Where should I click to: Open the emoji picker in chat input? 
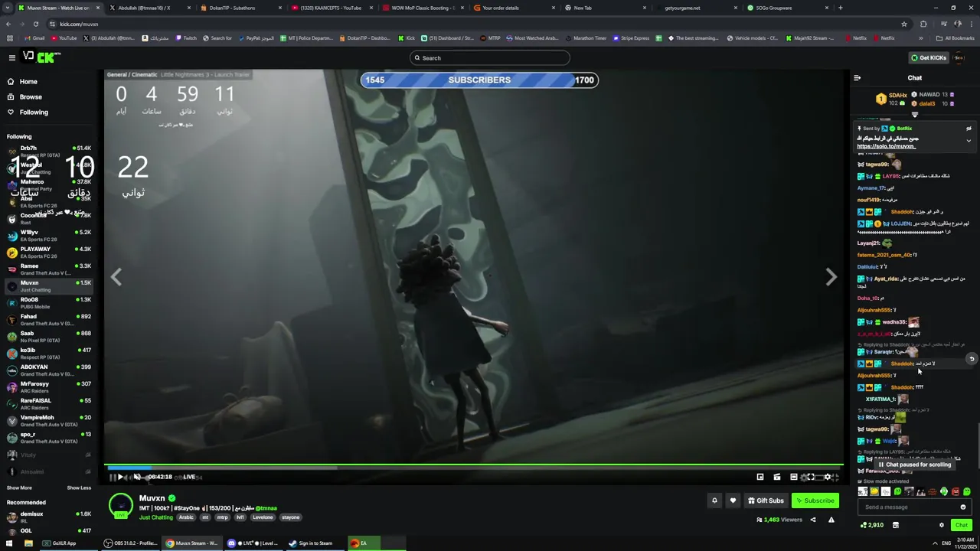point(963,507)
